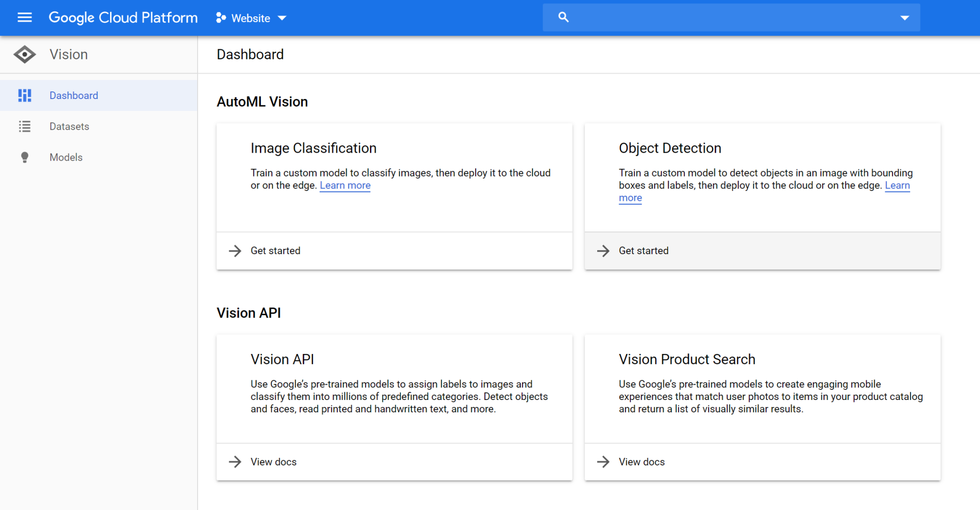The height and width of the screenshot is (510, 980).
Task: Click the View docs arrow under Vision Product Search
Action: pos(603,462)
